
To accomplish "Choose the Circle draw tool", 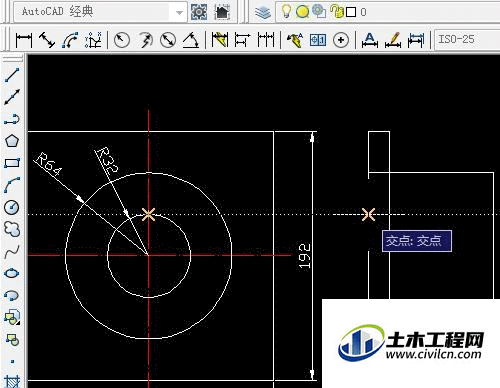I will pos(12,207).
